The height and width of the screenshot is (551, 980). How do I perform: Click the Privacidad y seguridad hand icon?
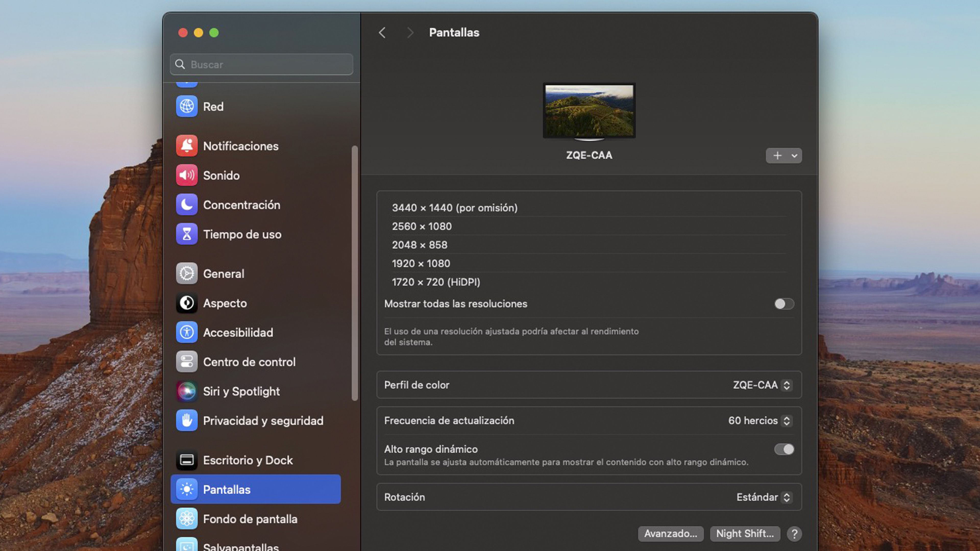click(x=186, y=421)
